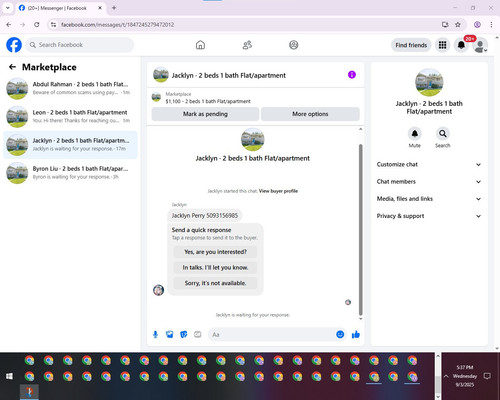Send quick reply "Sorry, it's not available."
500x400 pixels.
tap(215, 283)
